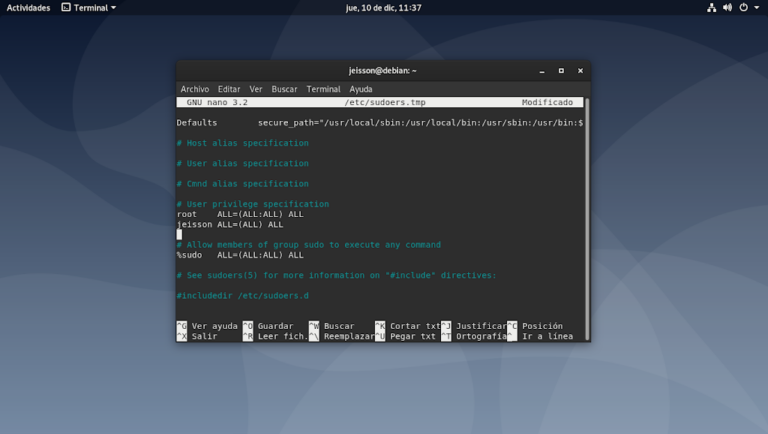The width and height of the screenshot is (768, 434).
Task: Click the power icon
Action: [x=744, y=7]
